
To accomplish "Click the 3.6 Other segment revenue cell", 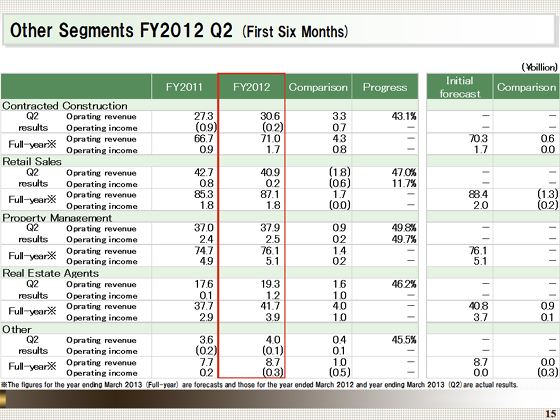I will (x=206, y=340).
